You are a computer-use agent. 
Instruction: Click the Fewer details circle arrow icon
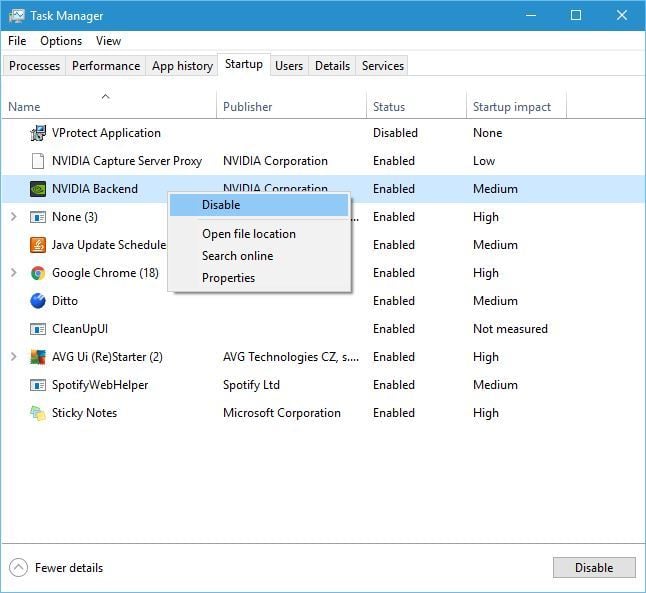[x=18, y=567]
